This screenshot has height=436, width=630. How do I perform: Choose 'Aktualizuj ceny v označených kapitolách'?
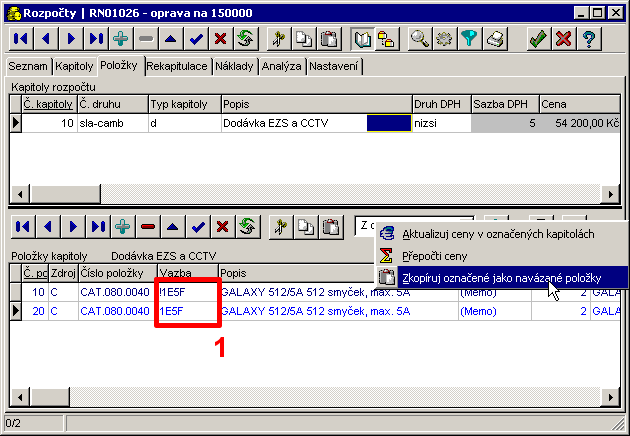[x=498, y=234]
